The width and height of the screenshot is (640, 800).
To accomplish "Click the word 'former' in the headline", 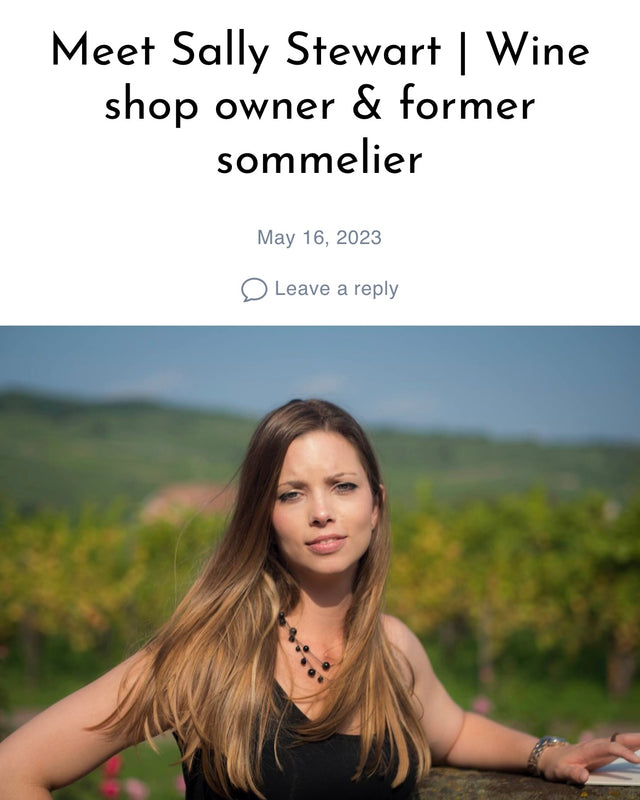I will pyautogui.click(x=467, y=104).
